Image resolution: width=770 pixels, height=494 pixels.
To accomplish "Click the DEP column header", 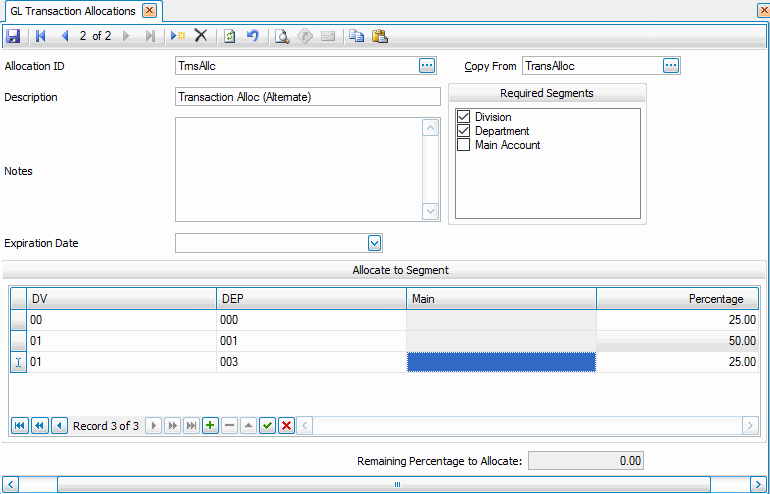I will pyautogui.click(x=311, y=299).
